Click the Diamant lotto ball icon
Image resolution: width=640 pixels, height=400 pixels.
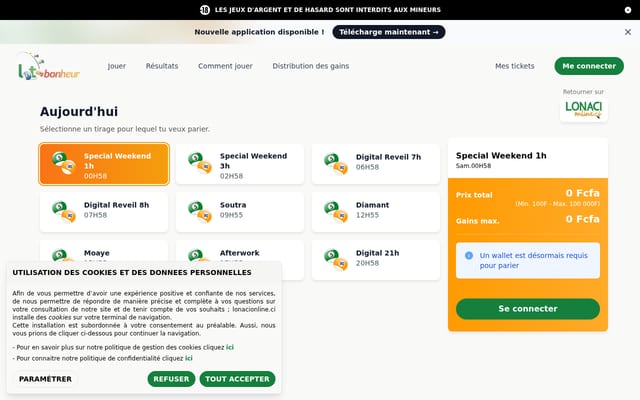[336, 211]
